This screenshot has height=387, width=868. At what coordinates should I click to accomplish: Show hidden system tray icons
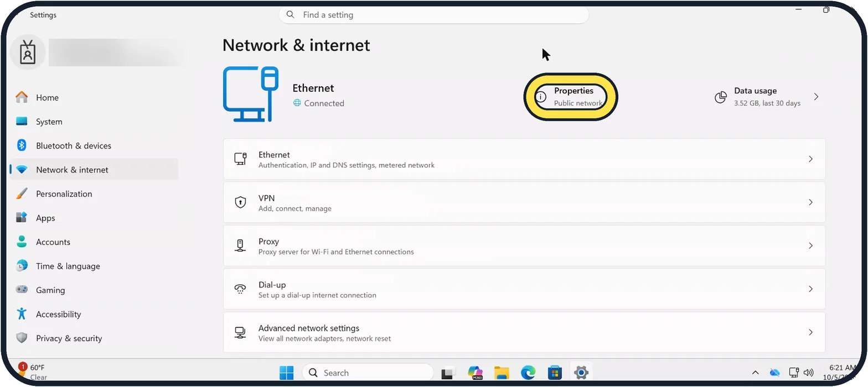pos(755,373)
